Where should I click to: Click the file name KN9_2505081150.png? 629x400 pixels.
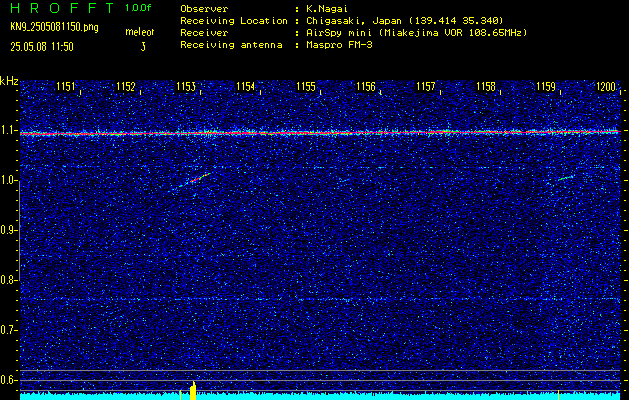54,27
